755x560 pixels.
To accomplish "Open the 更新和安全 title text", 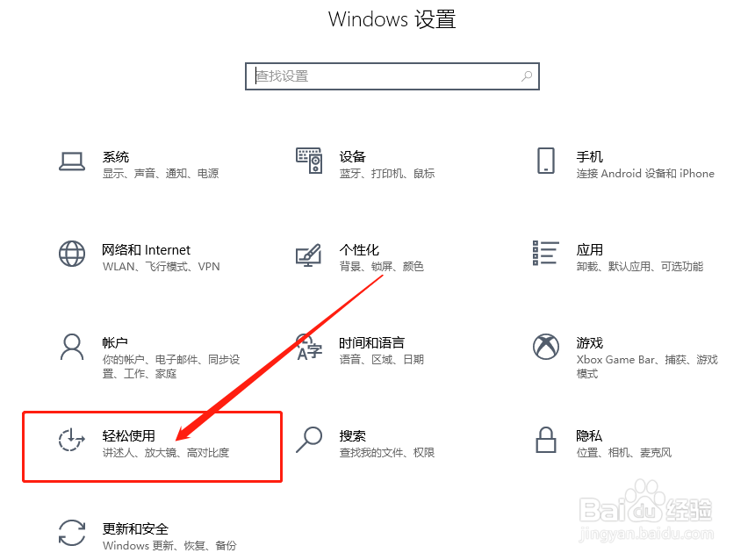I will (135, 528).
